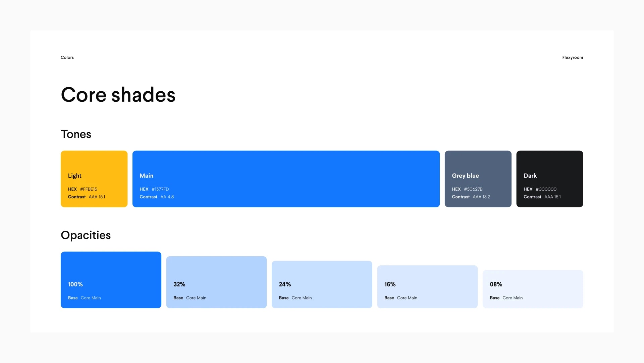Select the Opacities section heading
Viewport: 644px width, 363px height.
tap(86, 235)
